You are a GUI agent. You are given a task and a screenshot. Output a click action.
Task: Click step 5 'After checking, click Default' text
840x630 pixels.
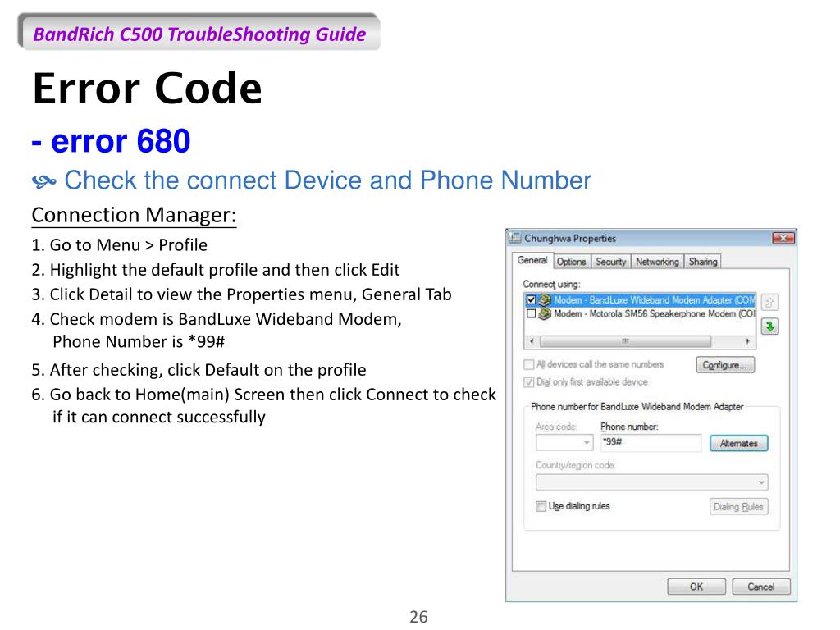(199, 370)
